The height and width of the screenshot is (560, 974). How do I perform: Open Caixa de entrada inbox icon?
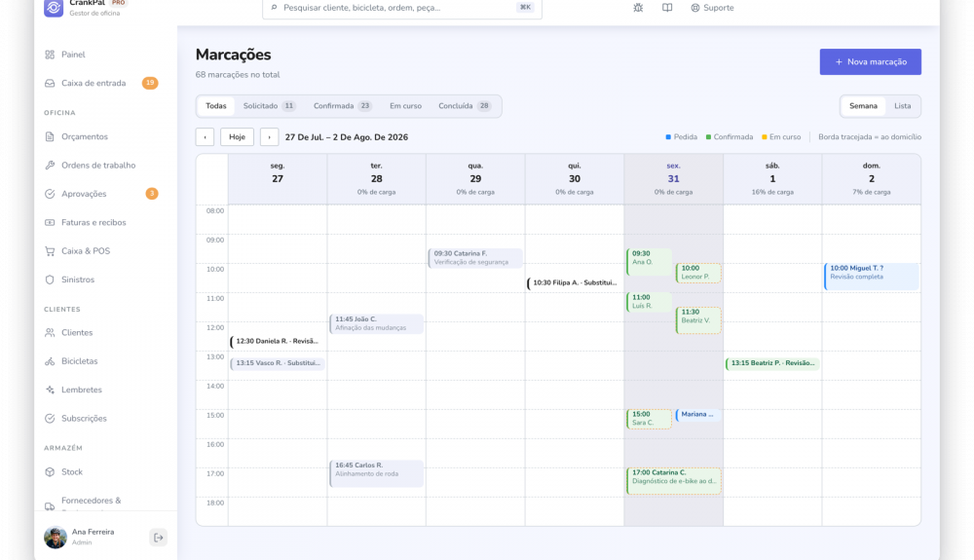pos(50,83)
